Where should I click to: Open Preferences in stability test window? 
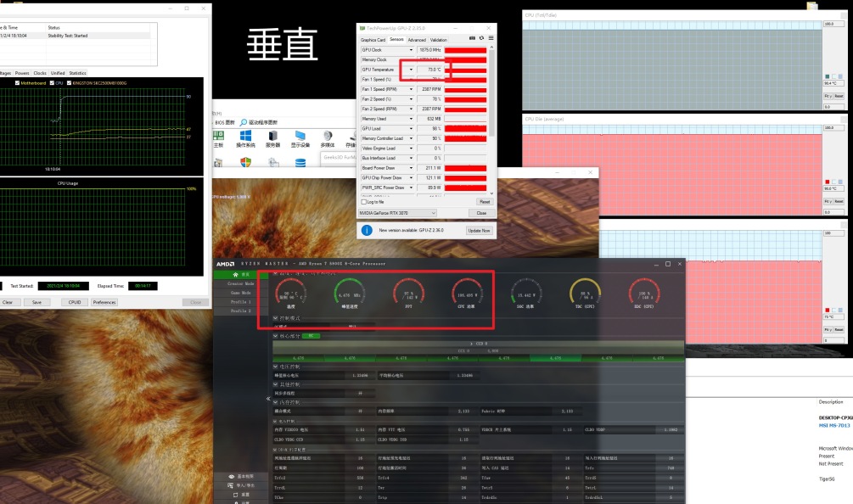tap(104, 302)
